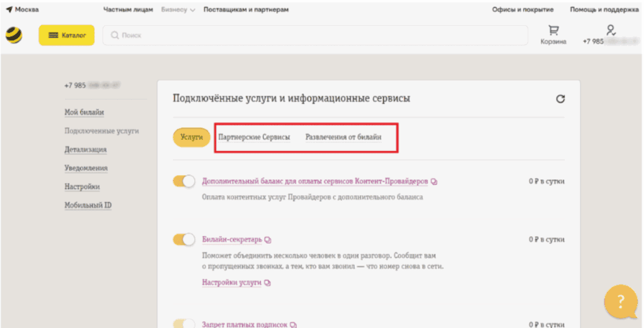Switch to Развлечения от билайн tab
Screen dimensions: 644x328
pyautogui.click(x=343, y=137)
